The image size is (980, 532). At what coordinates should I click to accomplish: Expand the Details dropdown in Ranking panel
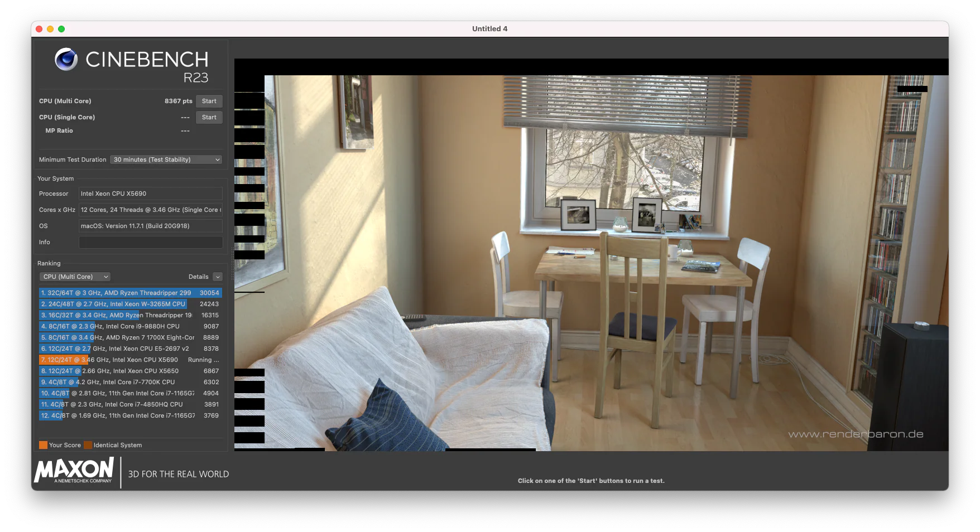217,277
